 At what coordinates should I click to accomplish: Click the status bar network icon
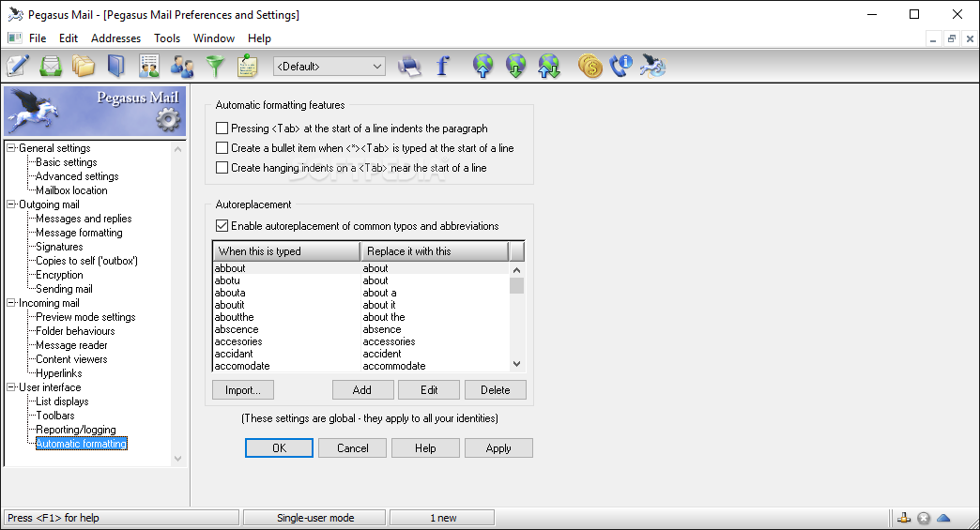pos(904,518)
